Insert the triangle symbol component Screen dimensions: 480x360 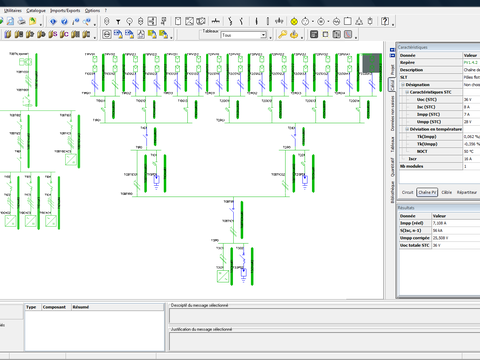(x=359, y=22)
